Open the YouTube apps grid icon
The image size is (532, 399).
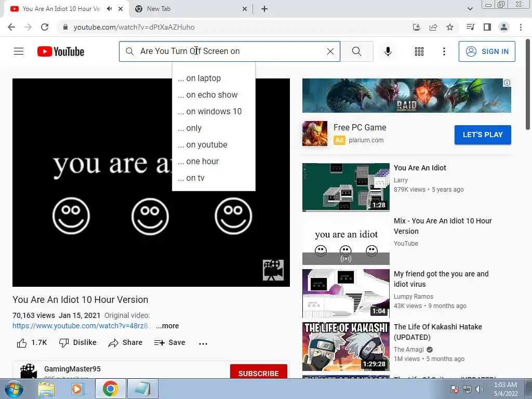point(419,51)
